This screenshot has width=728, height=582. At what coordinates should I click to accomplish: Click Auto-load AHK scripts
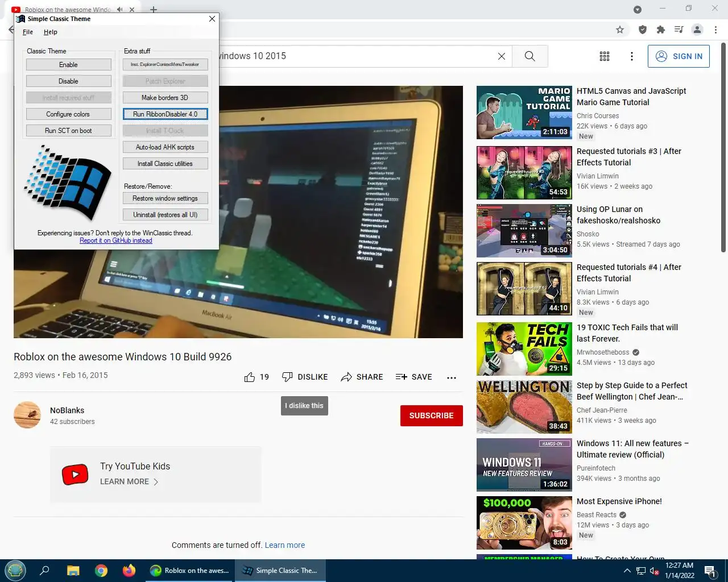point(165,147)
